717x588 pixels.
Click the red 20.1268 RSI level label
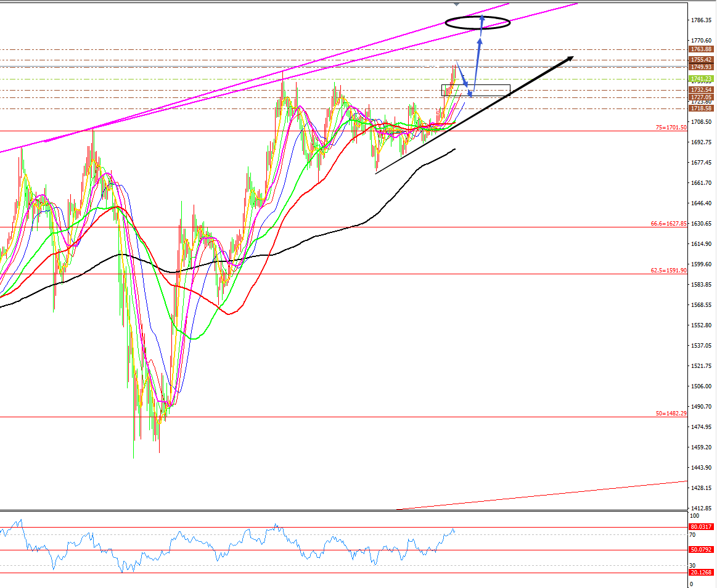pos(701,573)
